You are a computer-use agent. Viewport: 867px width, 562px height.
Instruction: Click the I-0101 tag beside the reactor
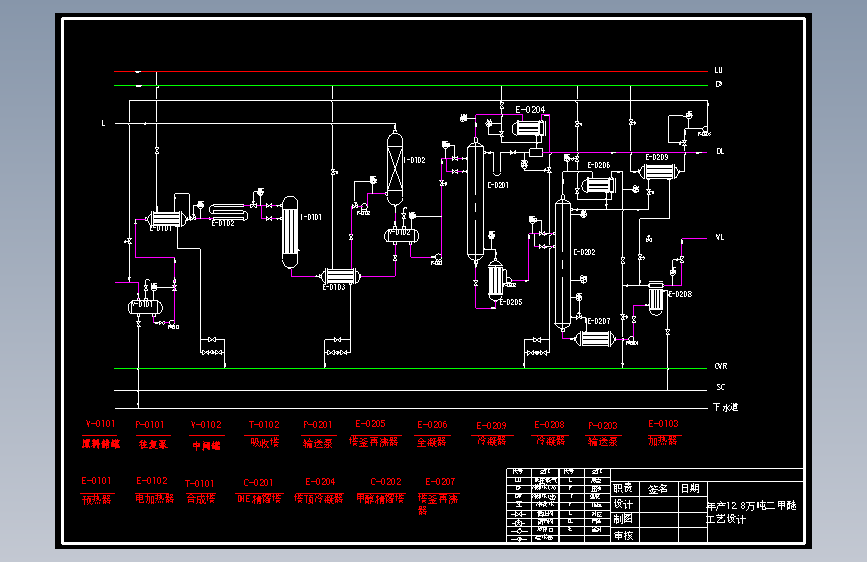[311, 217]
